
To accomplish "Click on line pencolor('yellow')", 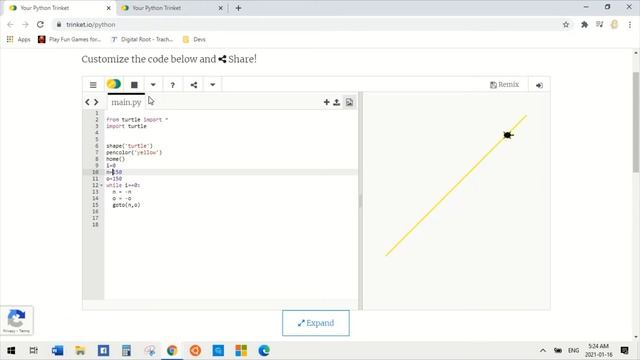I will pyautogui.click(x=134, y=152).
